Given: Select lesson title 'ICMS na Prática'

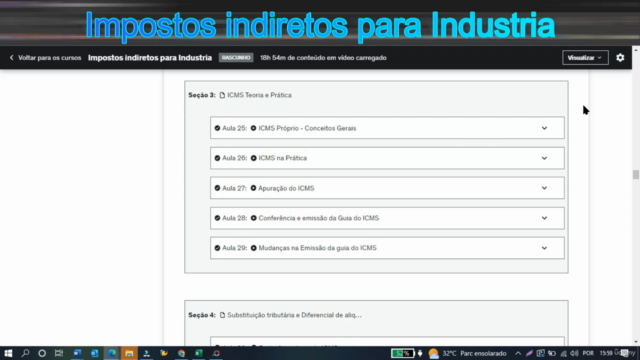Looking at the screenshot, I should coord(282,158).
